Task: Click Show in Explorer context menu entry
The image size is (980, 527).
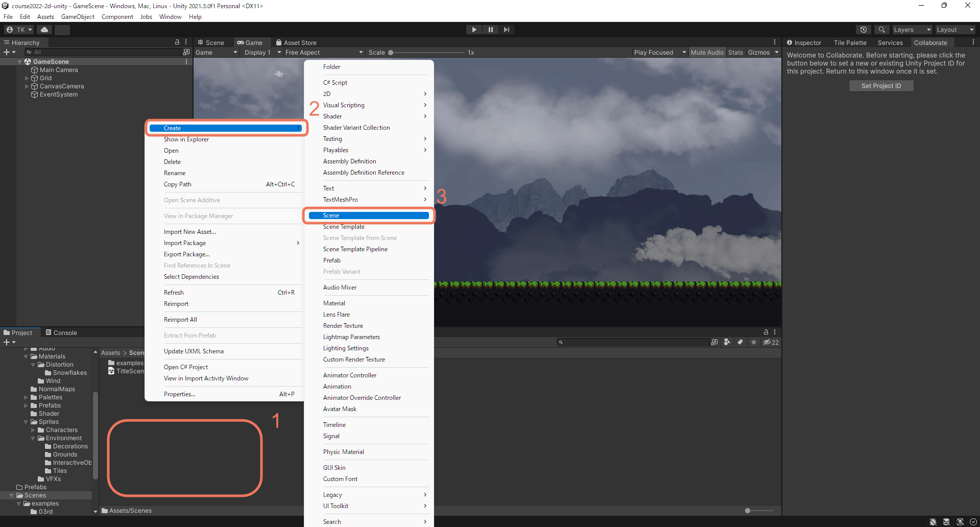Action: [x=186, y=139]
